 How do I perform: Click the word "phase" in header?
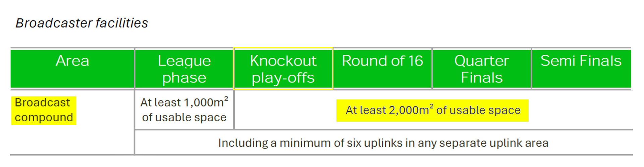coord(184,78)
